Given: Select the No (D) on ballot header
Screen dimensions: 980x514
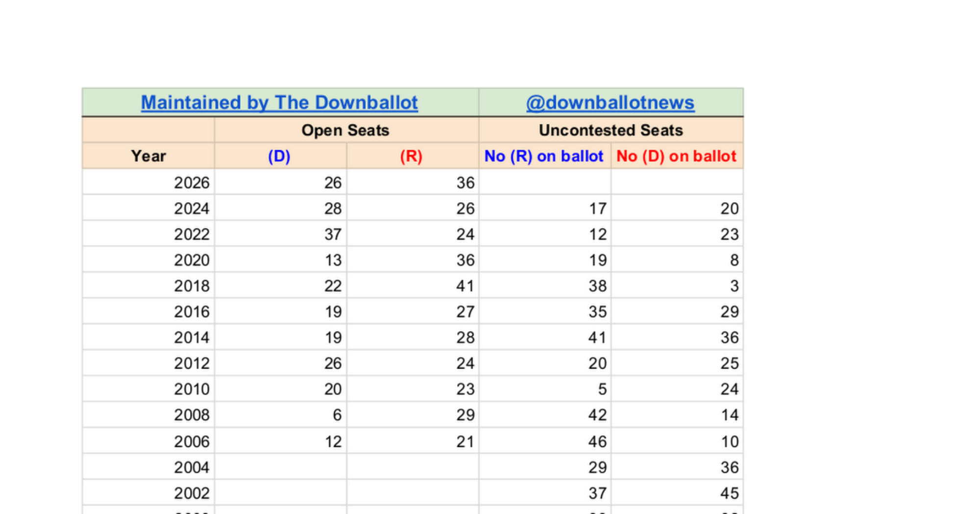Looking at the screenshot, I should 676,156.
